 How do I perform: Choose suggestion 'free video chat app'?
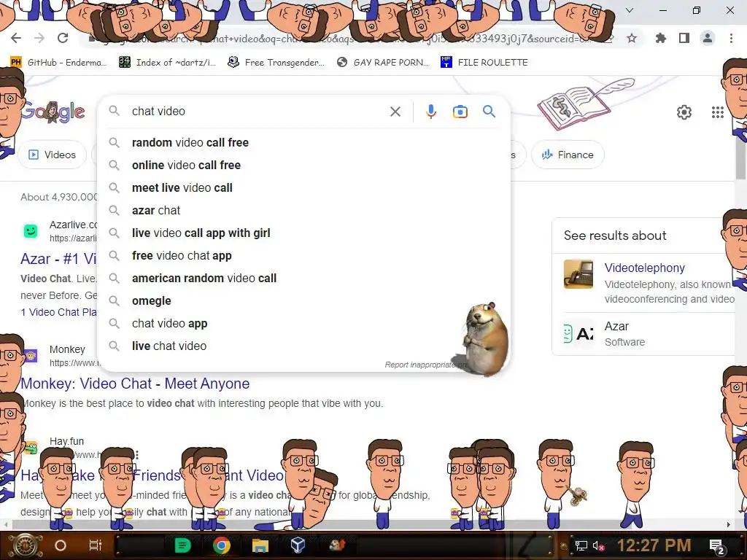tap(304, 256)
